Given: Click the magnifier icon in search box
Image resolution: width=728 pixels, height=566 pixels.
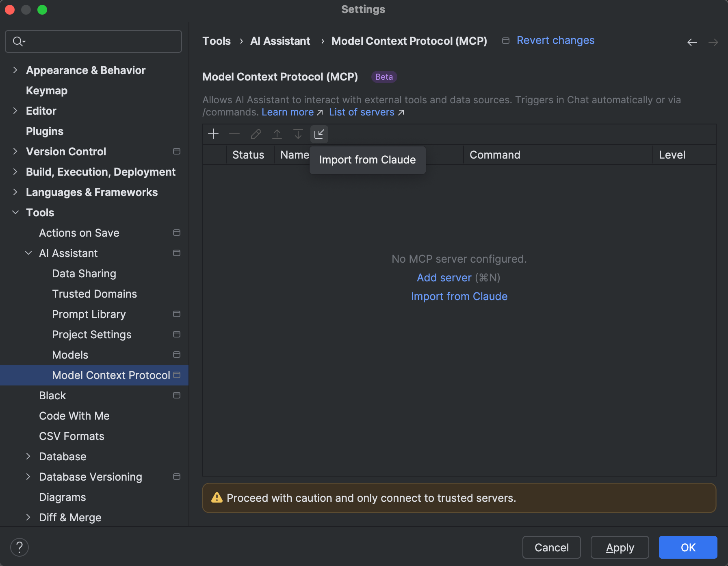Looking at the screenshot, I should 18,41.
